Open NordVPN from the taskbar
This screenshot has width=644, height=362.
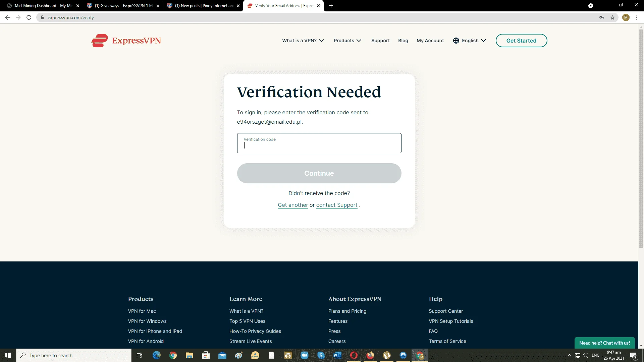(403, 355)
